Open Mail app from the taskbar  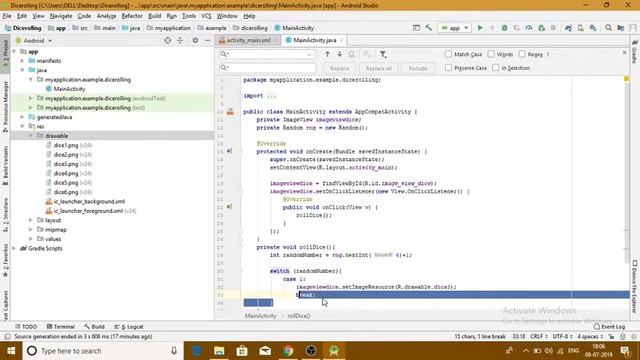[265, 351]
